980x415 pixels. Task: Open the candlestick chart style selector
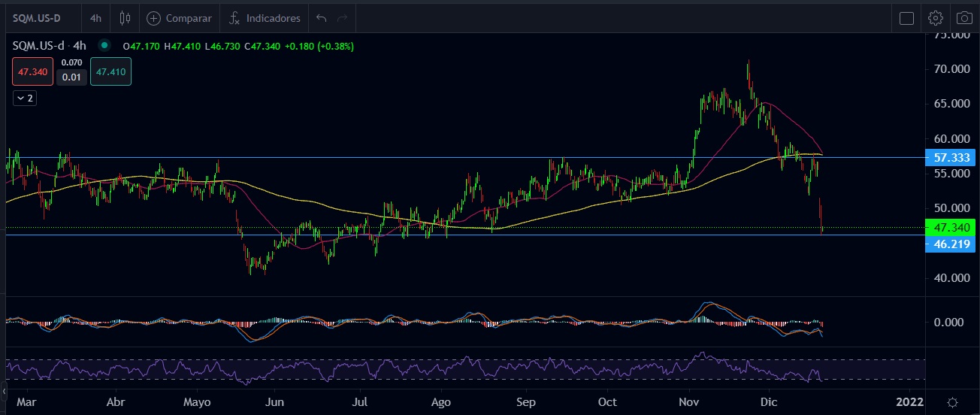click(x=125, y=17)
